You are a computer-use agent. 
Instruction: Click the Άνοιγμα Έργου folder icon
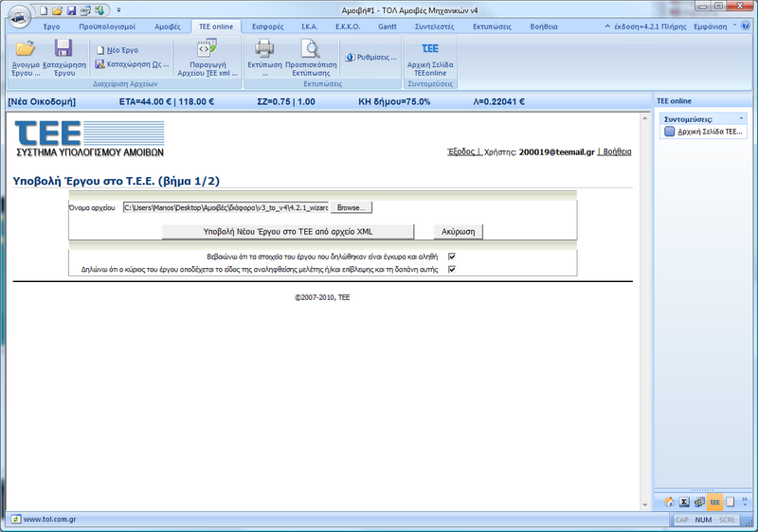click(x=25, y=49)
